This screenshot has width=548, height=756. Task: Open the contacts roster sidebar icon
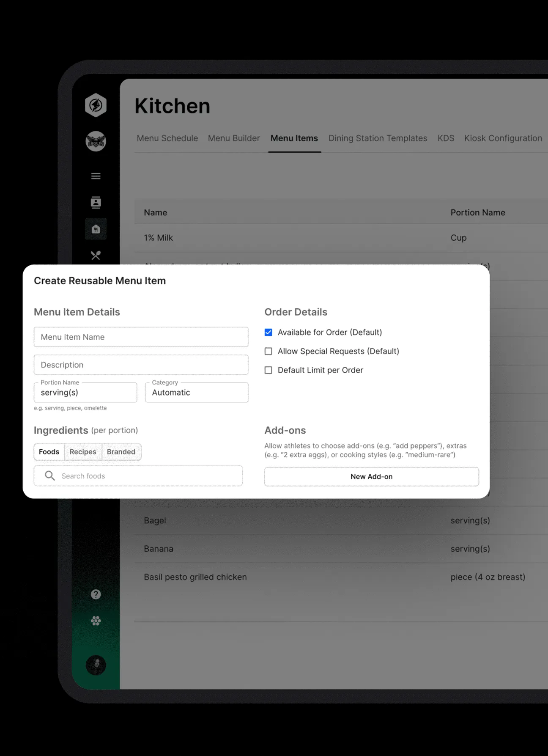96,203
